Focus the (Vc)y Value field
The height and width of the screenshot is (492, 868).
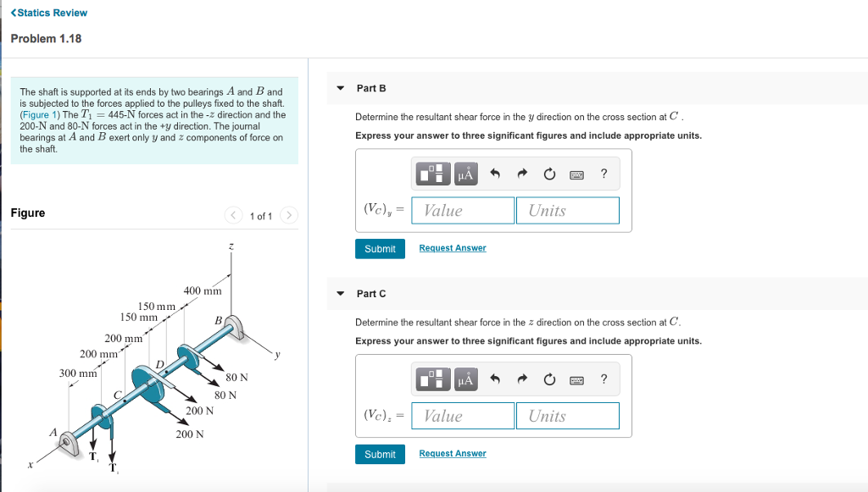tap(463, 211)
